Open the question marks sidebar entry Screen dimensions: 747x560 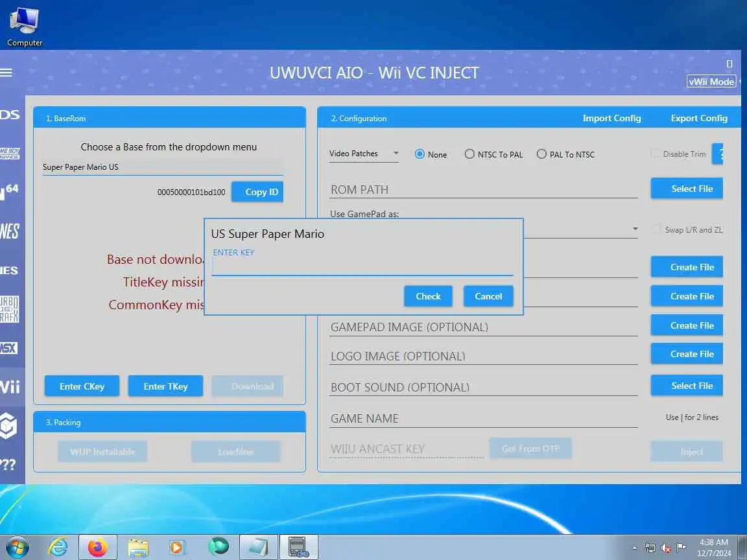8,464
